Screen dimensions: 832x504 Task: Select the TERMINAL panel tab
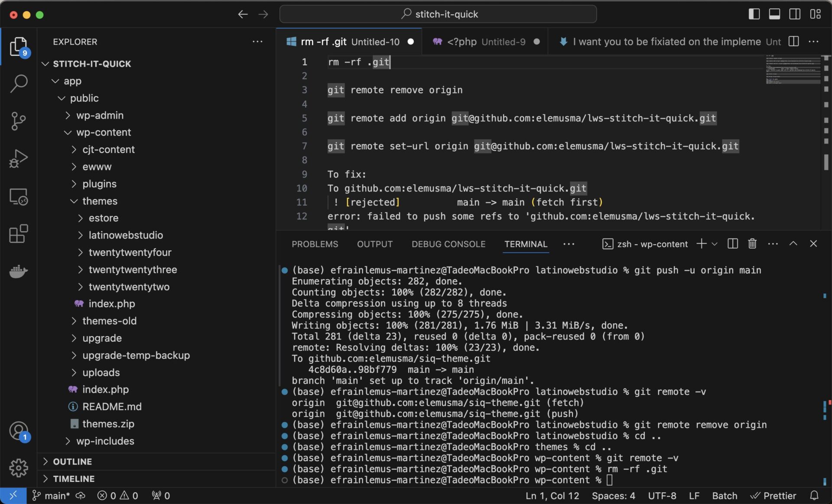coord(526,244)
